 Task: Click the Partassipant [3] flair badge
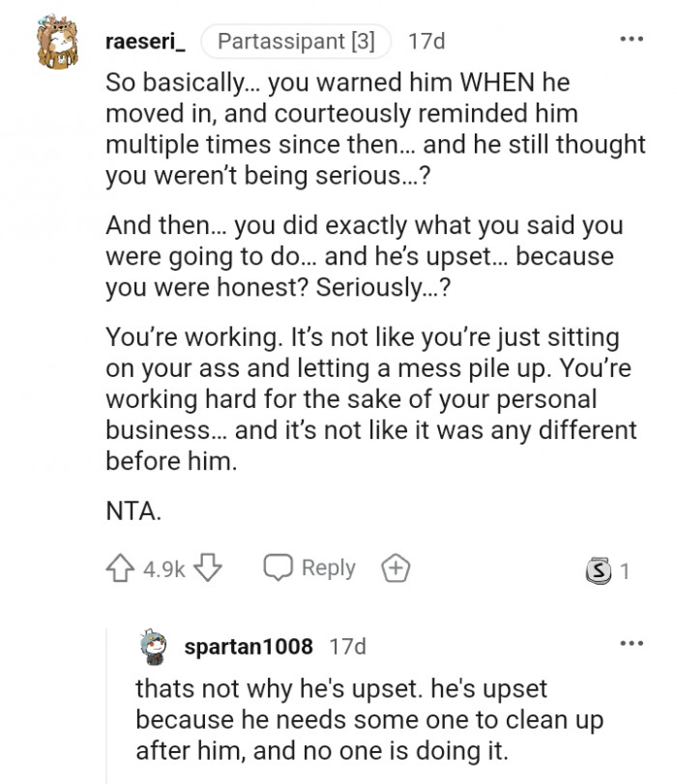coord(295,42)
